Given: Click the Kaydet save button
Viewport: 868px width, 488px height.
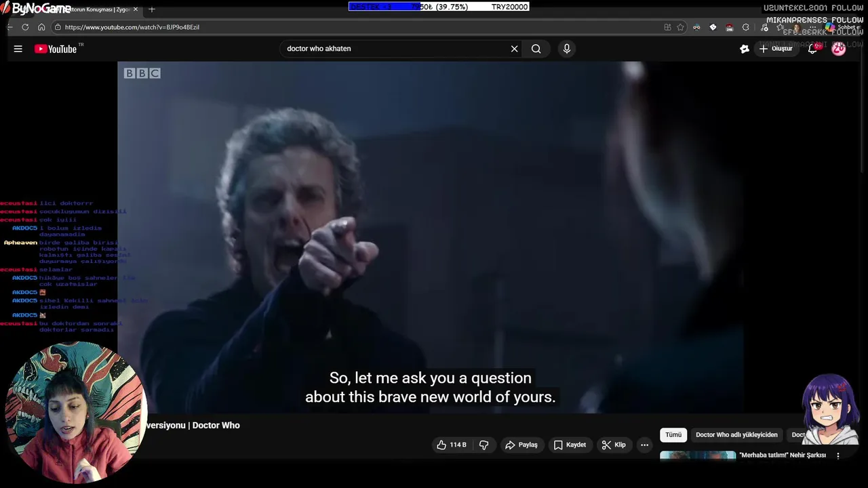Looking at the screenshot, I should click(570, 445).
